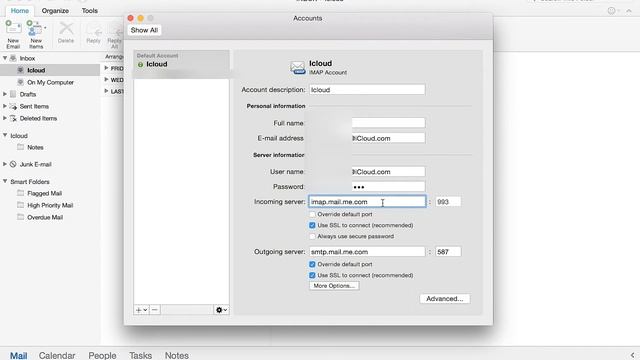This screenshot has height=360, width=640.
Task: Switch to the People view
Action: pyautogui.click(x=102, y=356)
